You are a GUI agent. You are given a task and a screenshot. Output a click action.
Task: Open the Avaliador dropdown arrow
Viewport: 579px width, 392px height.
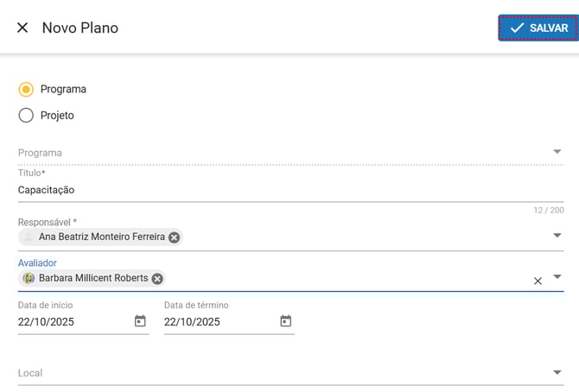(x=557, y=276)
